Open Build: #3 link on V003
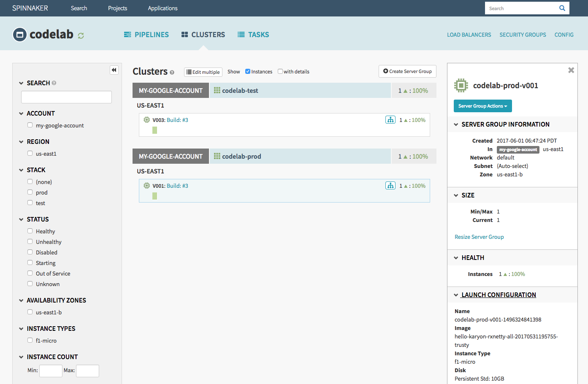Image resolution: width=588 pixels, height=384 pixels. pos(177,120)
